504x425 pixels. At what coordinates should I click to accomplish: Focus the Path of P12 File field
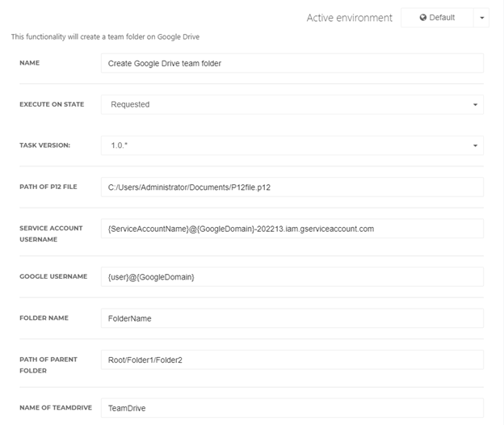point(292,187)
